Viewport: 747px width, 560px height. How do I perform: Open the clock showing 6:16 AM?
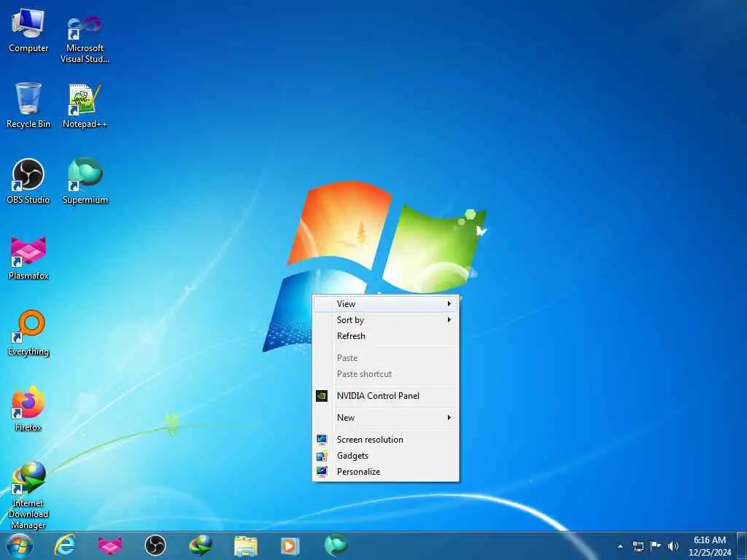710,545
